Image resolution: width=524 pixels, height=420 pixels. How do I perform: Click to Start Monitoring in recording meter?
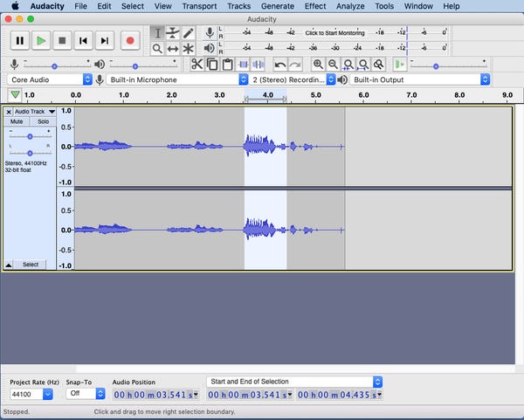coord(334,33)
